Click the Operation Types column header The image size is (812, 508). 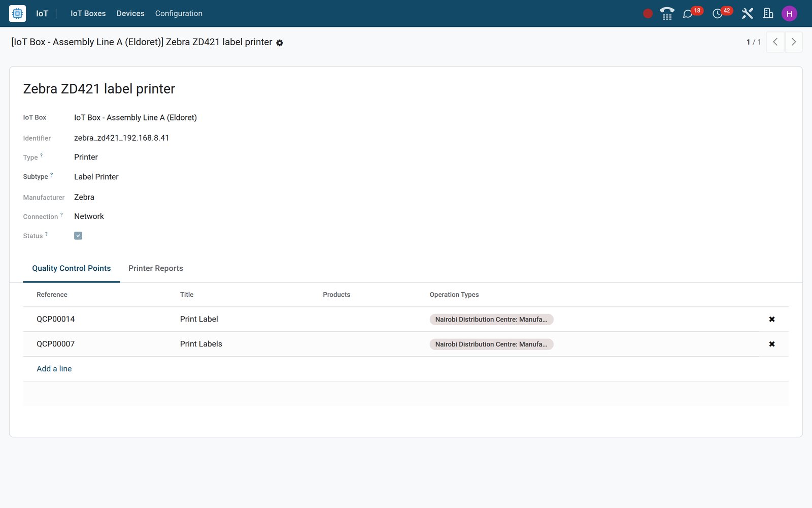(x=454, y=295)
